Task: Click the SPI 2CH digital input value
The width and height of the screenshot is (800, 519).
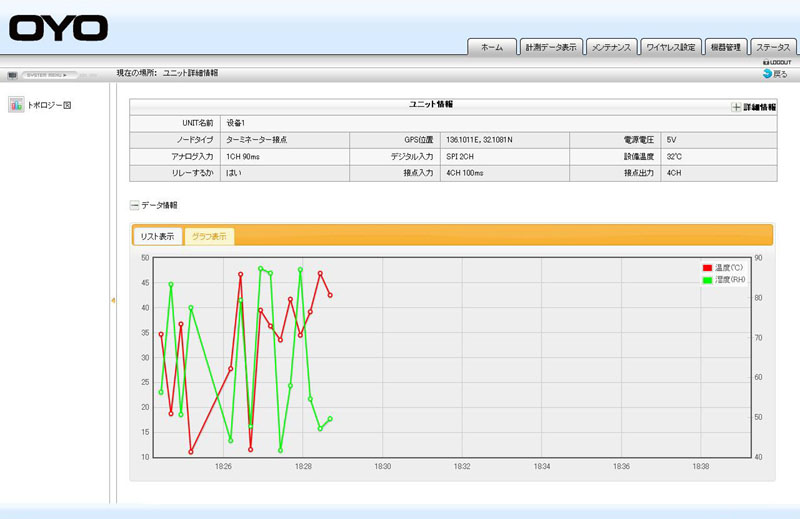Action: pyautogui.click(x=460, y=157)
